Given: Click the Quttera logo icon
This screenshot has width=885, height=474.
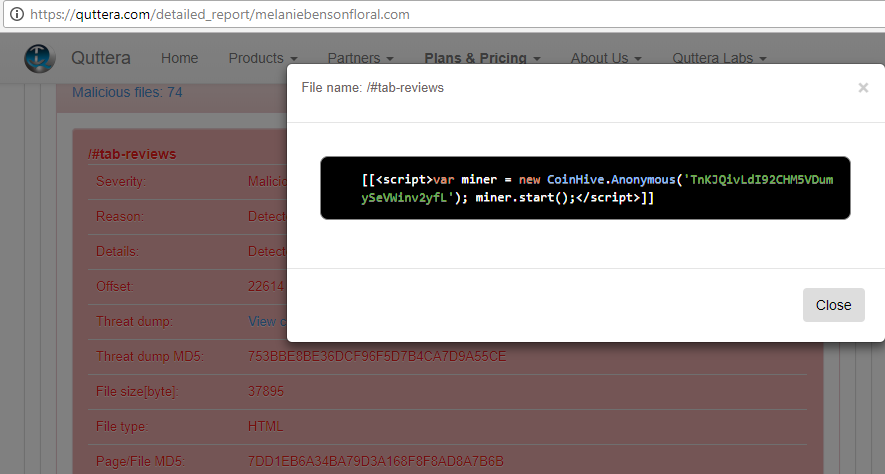Looking at the screenshot, I should [40, 58].
